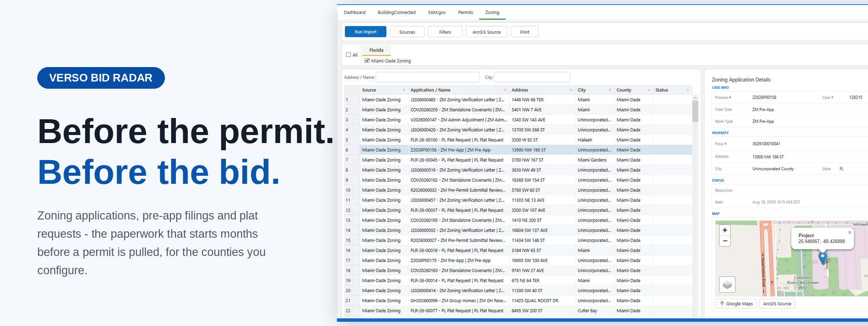Open the map layers control
This screenshot has height=326, width=868.
click(727, 284)
